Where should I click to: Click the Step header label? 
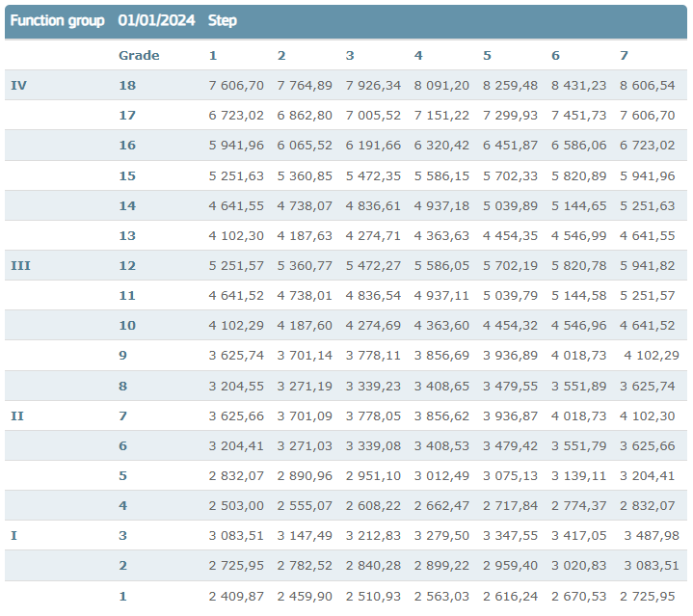pyautogui.click(x=223, y=20)
